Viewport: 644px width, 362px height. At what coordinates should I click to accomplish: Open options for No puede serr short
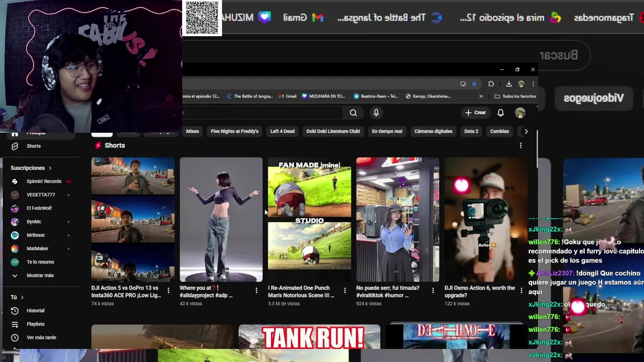pos(433,291)
